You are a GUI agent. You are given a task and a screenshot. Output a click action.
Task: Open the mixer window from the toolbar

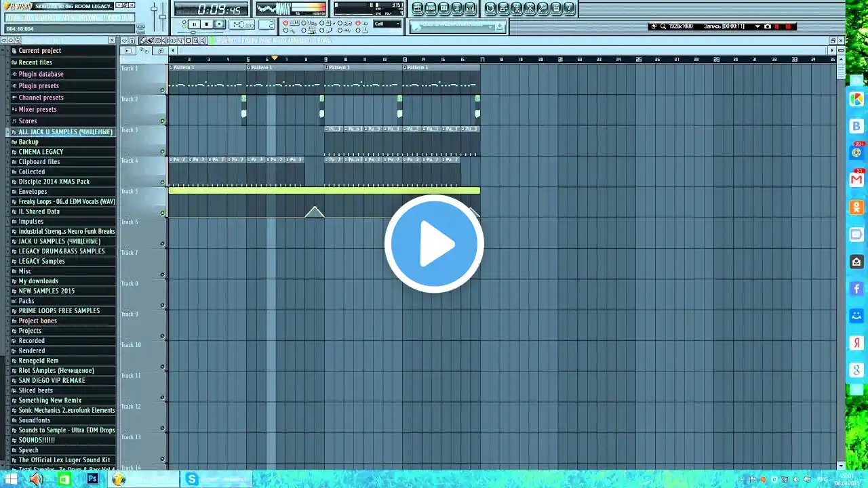point(470,8)
